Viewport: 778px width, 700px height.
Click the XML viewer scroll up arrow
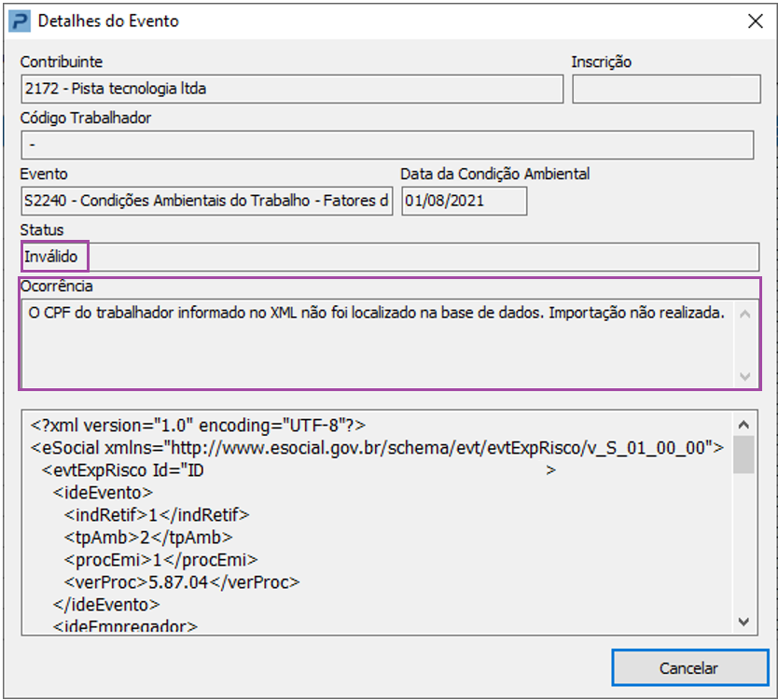pos(743,423)
